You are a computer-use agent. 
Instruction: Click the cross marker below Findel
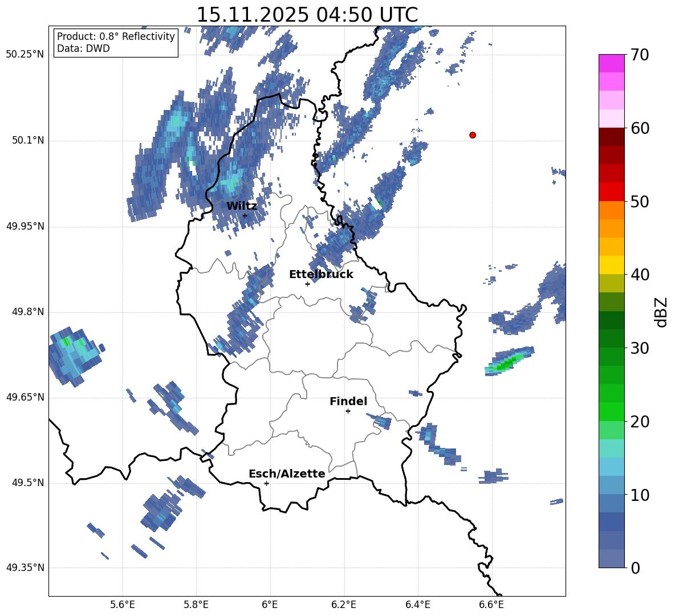coord(348,411)
